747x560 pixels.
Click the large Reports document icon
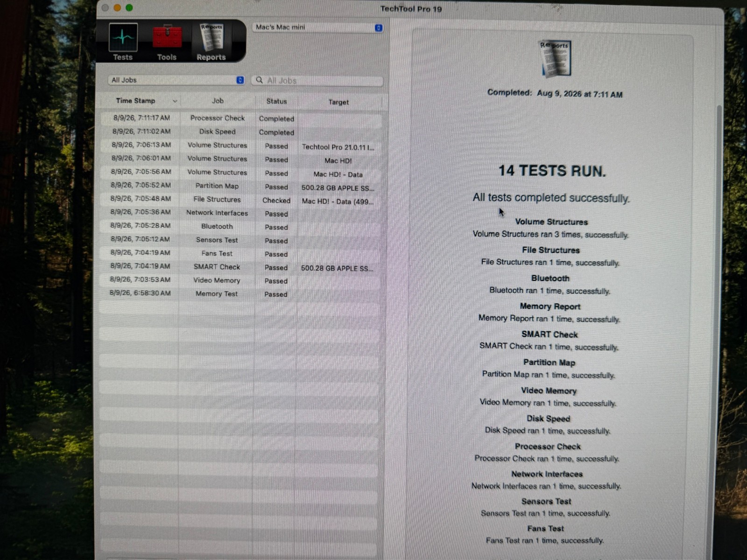coord(555,59)
